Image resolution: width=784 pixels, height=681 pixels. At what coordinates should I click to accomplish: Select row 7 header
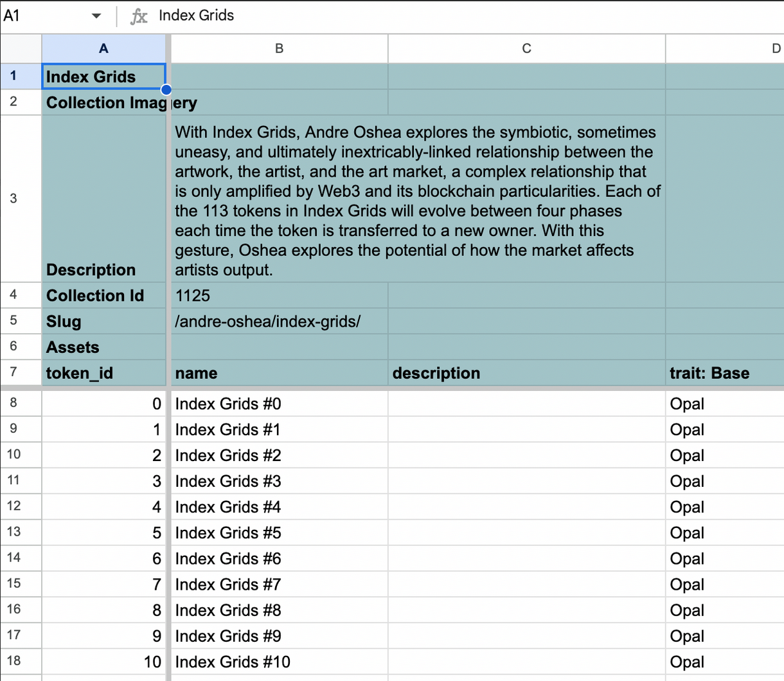[21, 372]
